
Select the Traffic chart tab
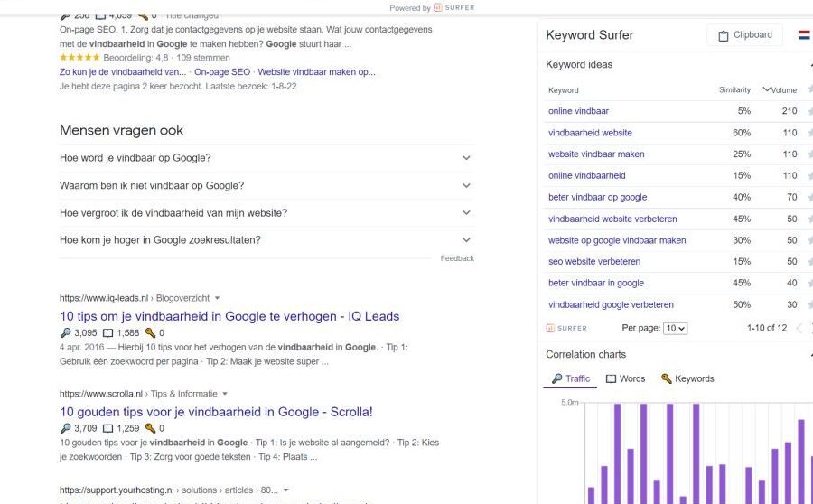point(570,379)
